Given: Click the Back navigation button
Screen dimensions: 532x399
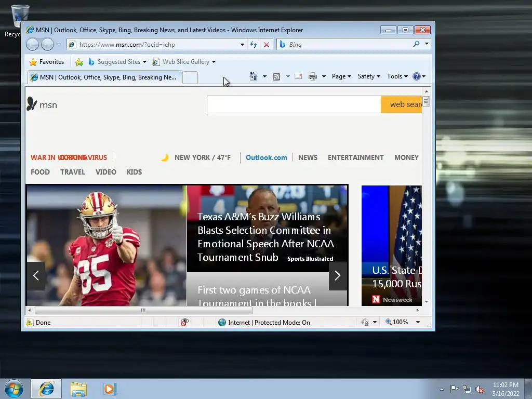Looking at the screenshot, I should (x=32, y=45).
